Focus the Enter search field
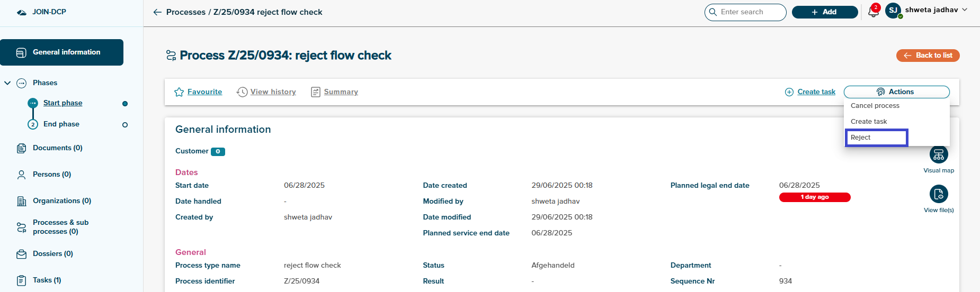 pyautogui.click(x=750, y=12)
